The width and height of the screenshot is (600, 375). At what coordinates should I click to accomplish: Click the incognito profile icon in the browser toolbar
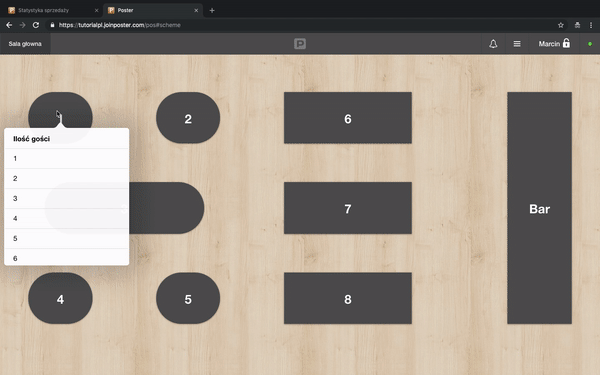pyautogui.click(x=577, y=25)
